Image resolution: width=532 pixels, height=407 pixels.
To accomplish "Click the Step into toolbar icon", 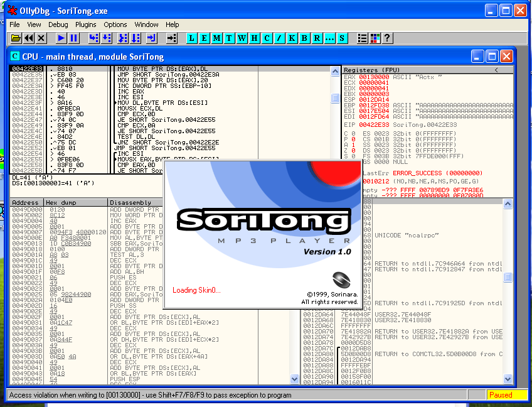I will coord(93,38).
